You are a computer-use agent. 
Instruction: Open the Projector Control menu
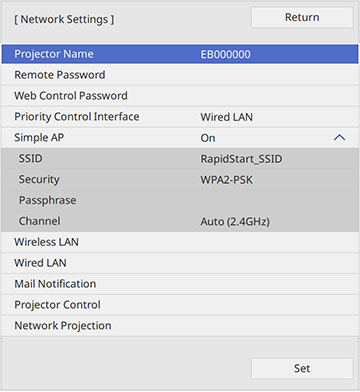click(180, 305)
